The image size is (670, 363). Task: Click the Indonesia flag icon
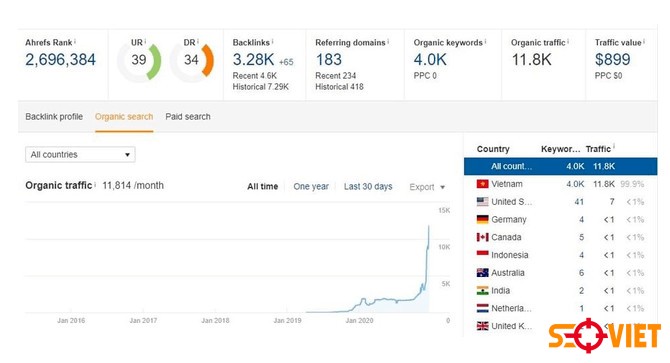pos(482,255)
